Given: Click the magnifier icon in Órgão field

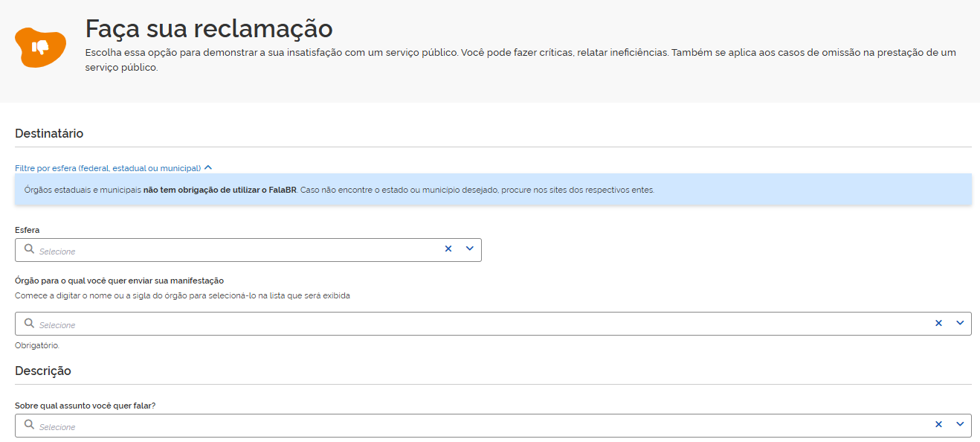Looking at the screenshot, I should (29, 323).
